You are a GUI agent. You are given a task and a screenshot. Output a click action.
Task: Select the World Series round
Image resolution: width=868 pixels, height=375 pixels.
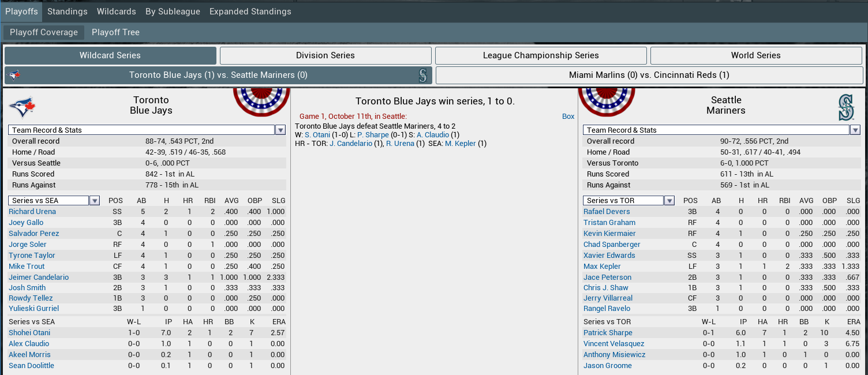pos(755,55)
